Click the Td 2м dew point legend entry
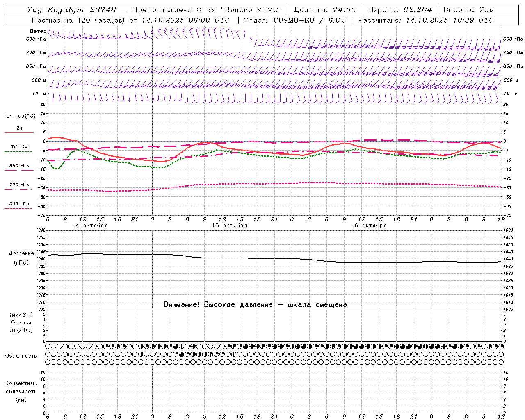The width and height of the screenshot is (525, 420). point(19,147)
